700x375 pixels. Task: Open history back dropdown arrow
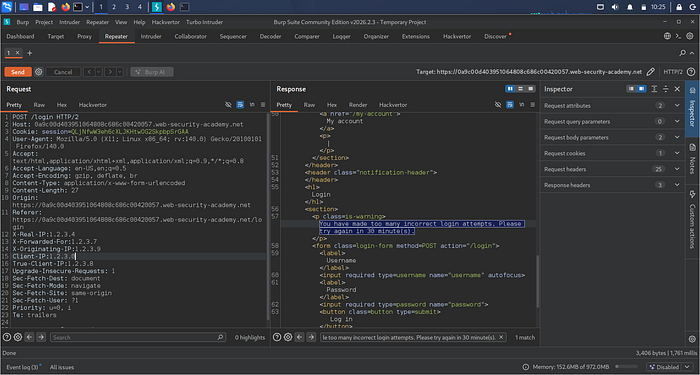[x=98, y=72]
